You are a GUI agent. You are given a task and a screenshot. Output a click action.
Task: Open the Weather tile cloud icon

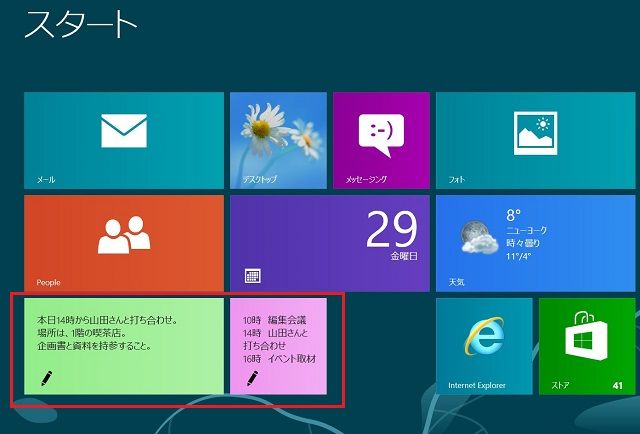[479, 237]
